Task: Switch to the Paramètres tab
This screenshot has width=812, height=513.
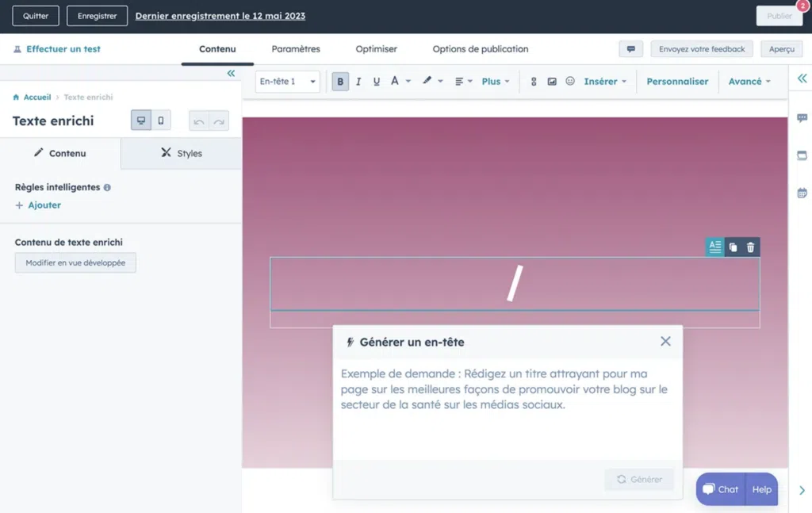Action: [x=295, y=49]
